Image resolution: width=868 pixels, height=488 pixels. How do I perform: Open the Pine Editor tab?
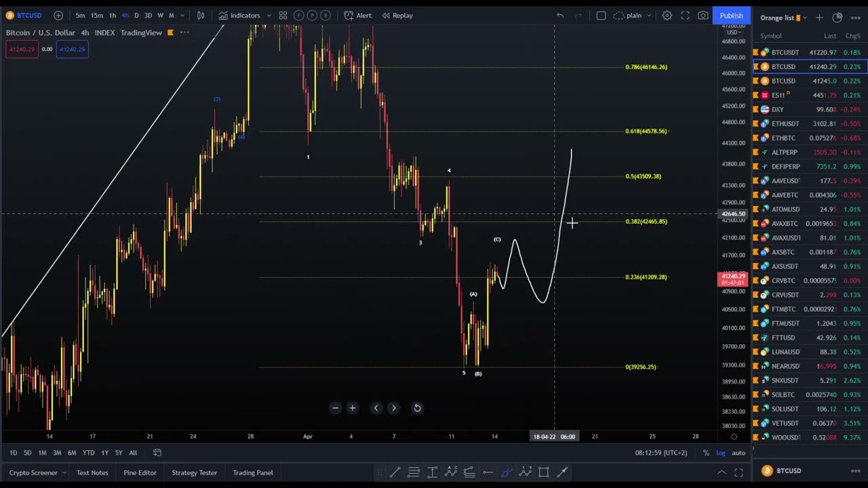tap(140, 472)
